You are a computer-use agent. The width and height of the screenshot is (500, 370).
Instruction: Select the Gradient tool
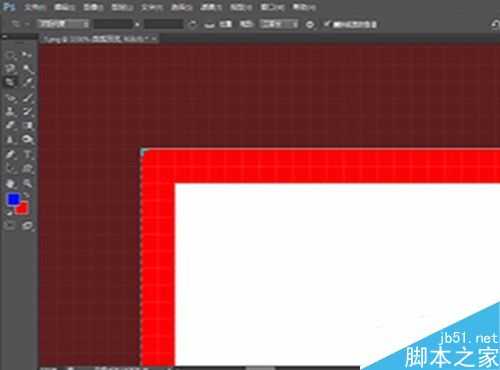pos(28,125)
